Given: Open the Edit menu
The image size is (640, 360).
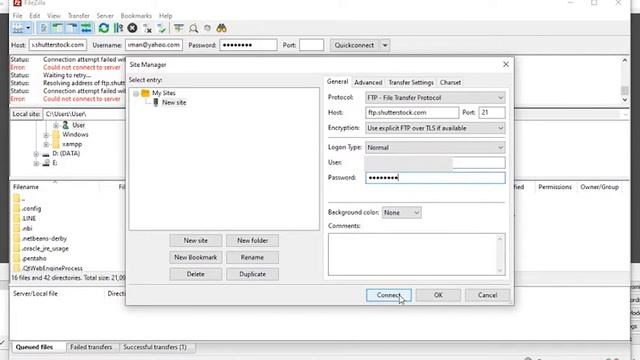Looking at the screenshot, I should [35, 16].
